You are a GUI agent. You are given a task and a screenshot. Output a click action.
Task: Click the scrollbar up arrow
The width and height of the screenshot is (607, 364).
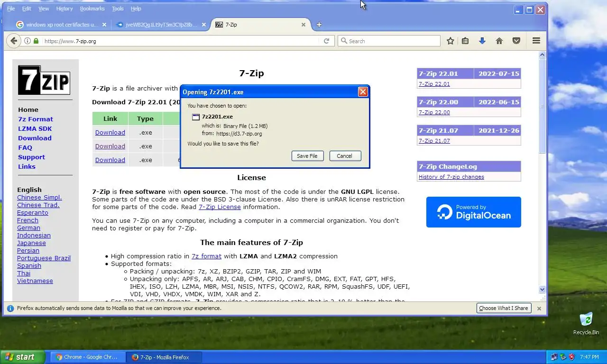point(543,55)
